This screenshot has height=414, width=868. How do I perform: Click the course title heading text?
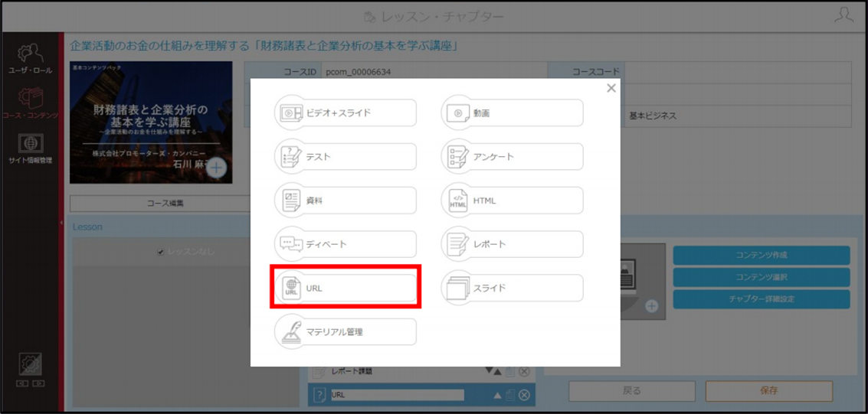click(x=264, y=46)
